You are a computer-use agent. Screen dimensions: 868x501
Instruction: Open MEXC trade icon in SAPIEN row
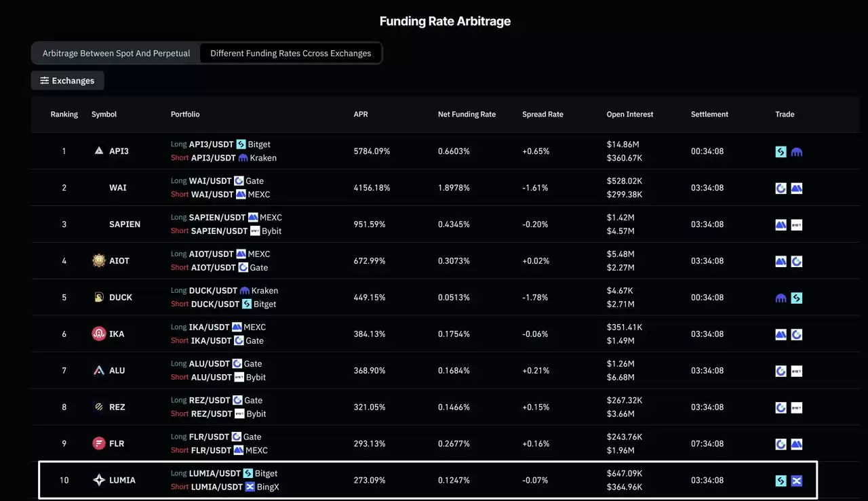781,225
